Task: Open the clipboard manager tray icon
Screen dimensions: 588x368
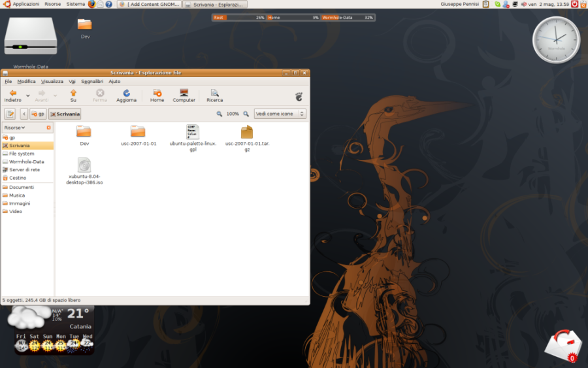Action: pos(486,4)
